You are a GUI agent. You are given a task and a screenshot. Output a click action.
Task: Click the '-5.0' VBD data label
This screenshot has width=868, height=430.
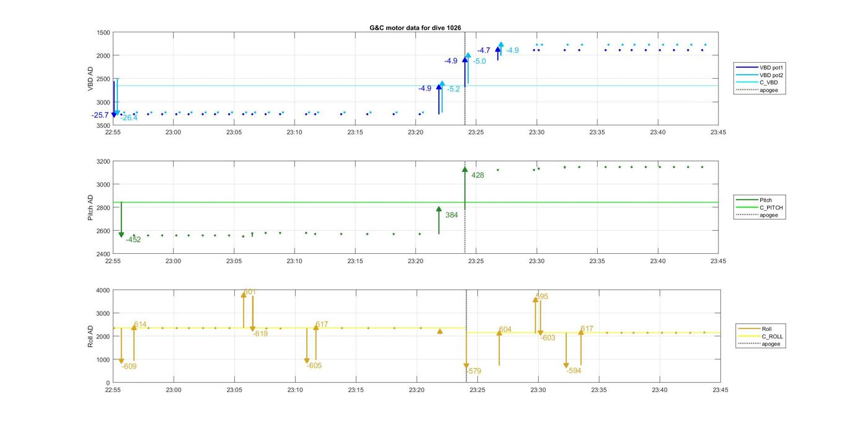[479, 61]
